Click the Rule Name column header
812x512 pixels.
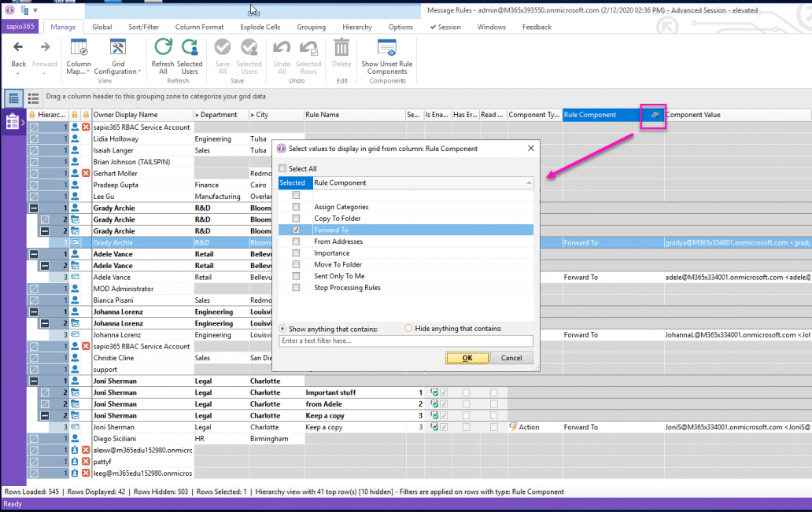coord(355,115)
